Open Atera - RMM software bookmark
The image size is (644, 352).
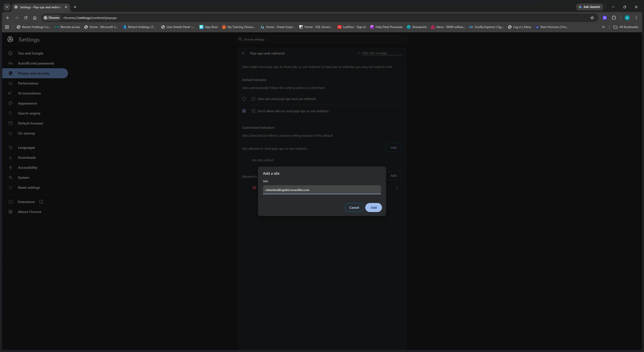[x=448, y=27]
